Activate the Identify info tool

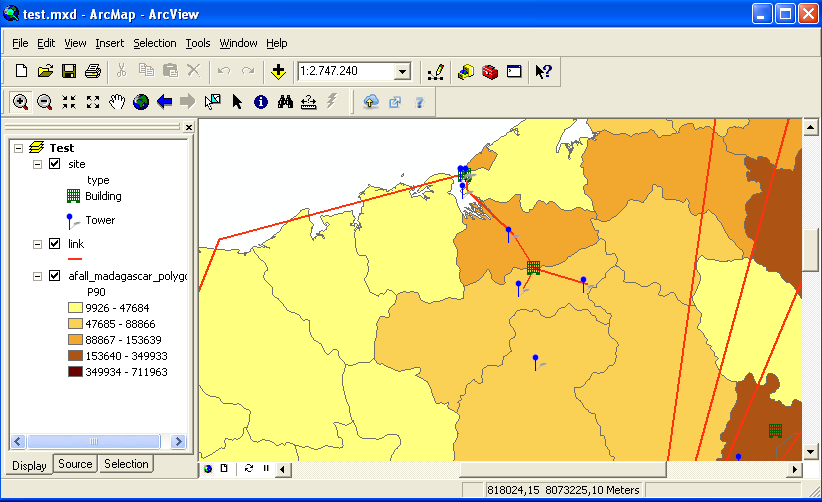tap(261, 102)
